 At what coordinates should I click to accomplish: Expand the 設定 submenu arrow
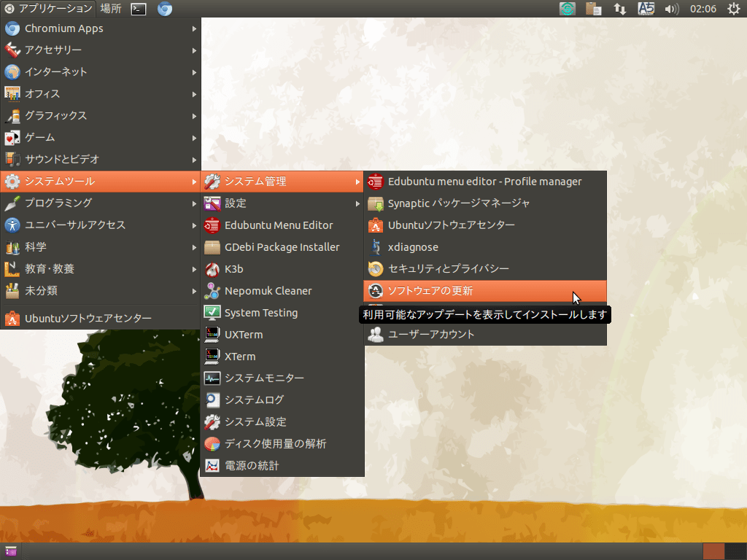357,204
